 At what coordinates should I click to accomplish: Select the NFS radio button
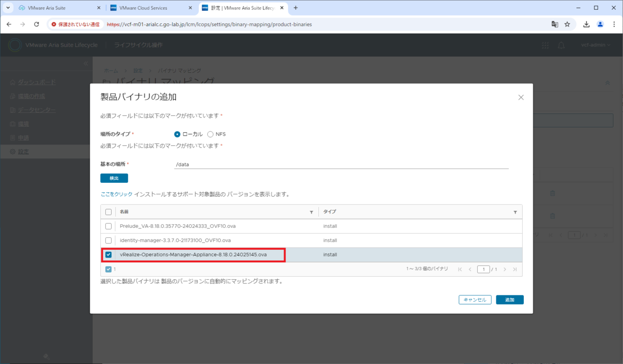[x=210, y=134]
